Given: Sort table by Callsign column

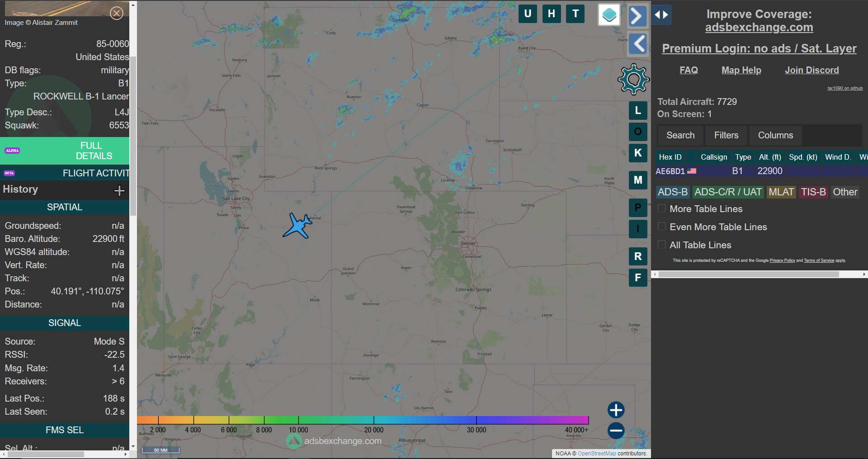Looking at the screenshot, I should click(714, 157).
